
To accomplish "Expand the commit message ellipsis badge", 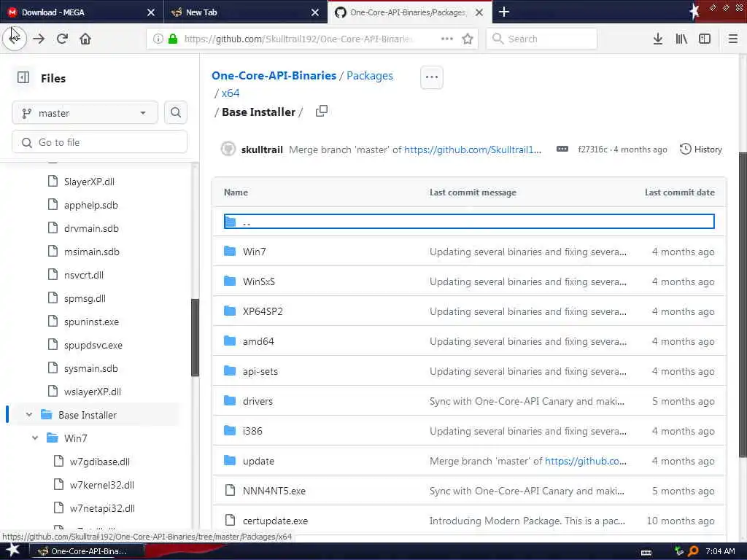I will [562, 149].
